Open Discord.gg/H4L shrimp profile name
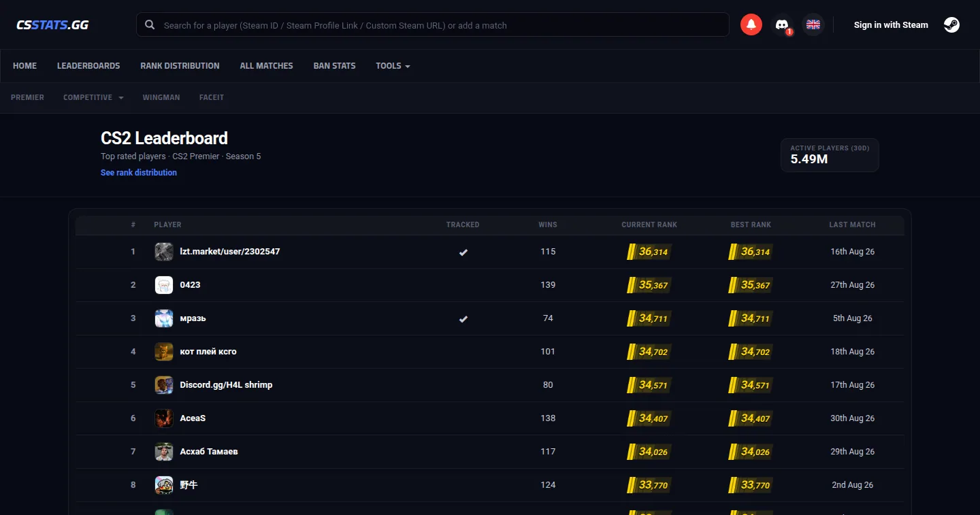Image resolution: width=980 pixels, height=515 pixels. (x=226, y=385)
